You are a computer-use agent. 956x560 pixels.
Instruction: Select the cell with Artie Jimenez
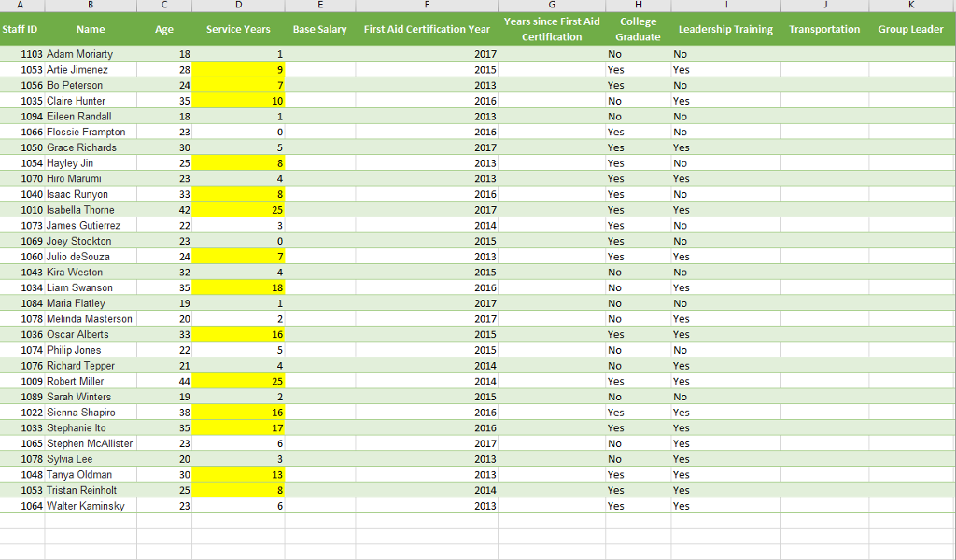[91, 69]
